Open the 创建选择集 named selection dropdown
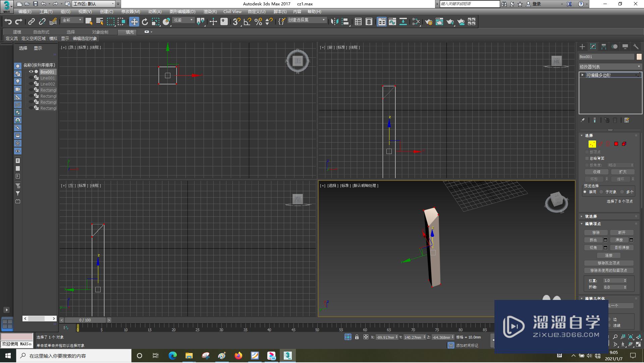The height and width of the screenshot is (363, 644). tap(307, 20)
